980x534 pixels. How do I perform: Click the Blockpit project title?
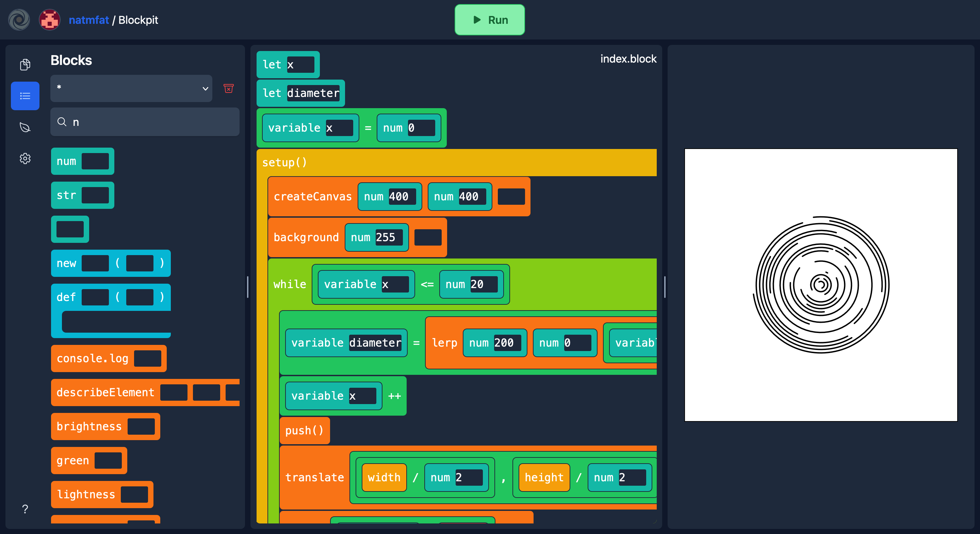point(138,20)
